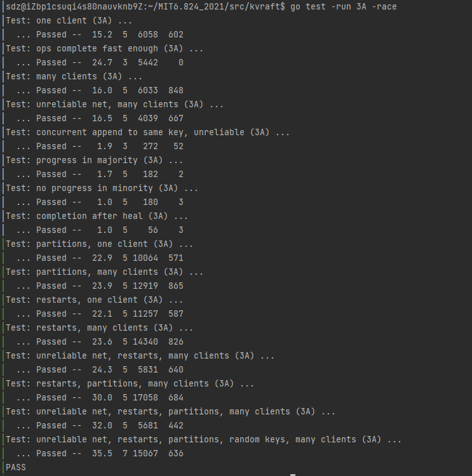Viewport: 472px width, 476px height.
Task: Click the 'restarts, one client (3A)' line
Action: pos(94,300)
